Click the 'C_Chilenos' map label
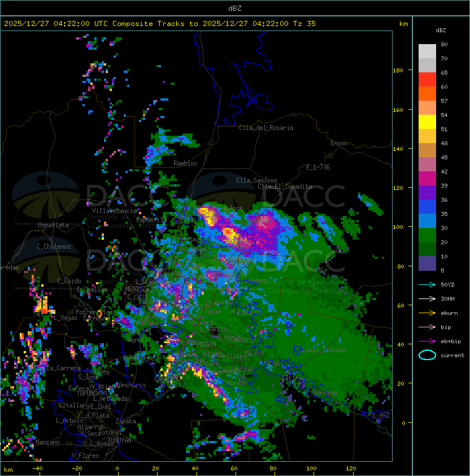 (54, 246)
